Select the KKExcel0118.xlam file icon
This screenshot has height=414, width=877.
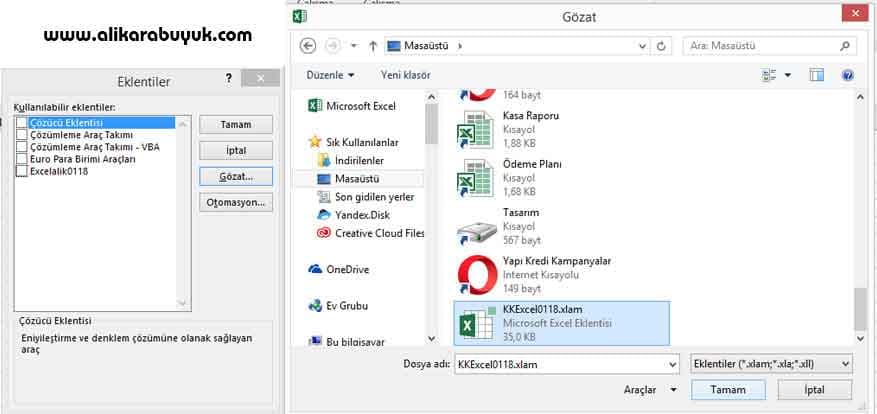[x=473, y=323]
